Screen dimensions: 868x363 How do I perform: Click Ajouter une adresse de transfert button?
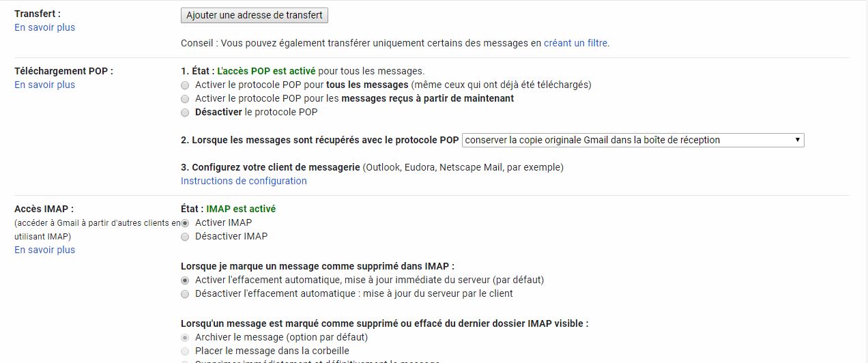click(254, 15)
